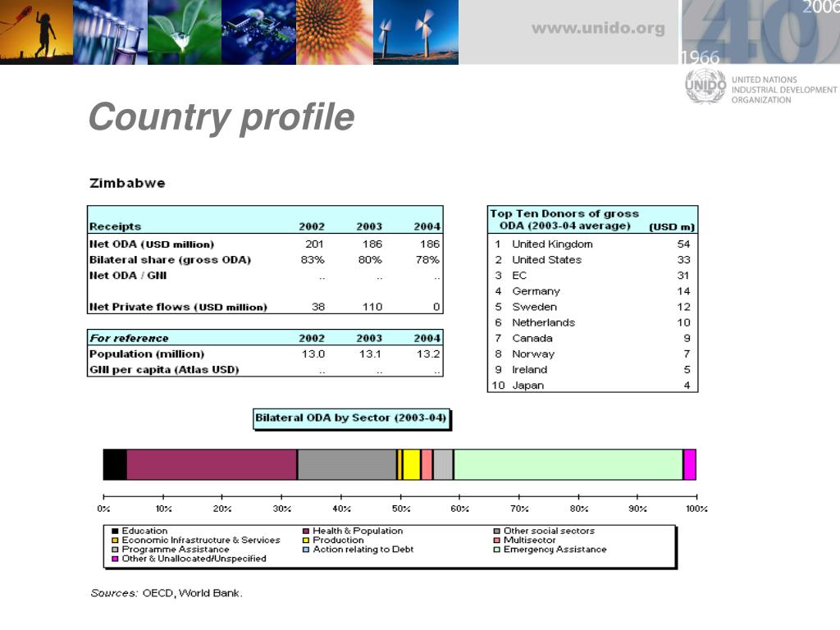Select the green leaf droplet banner photo
Viewport: 840px width, 630px height.
coord(185,32)
